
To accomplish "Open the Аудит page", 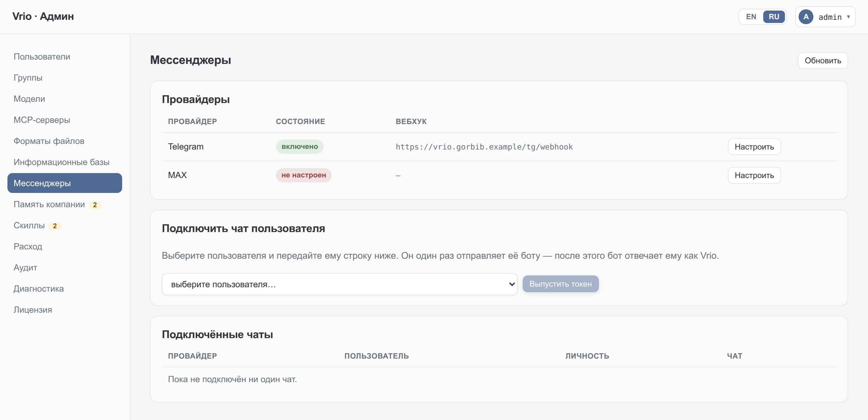I will [x=65, y=268].
